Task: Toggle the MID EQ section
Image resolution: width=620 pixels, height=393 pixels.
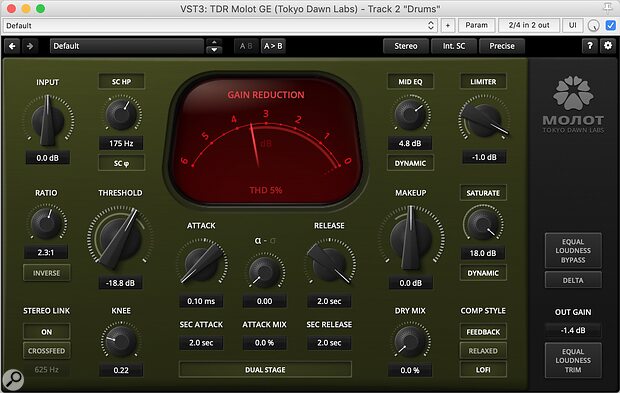Action: 410,81
